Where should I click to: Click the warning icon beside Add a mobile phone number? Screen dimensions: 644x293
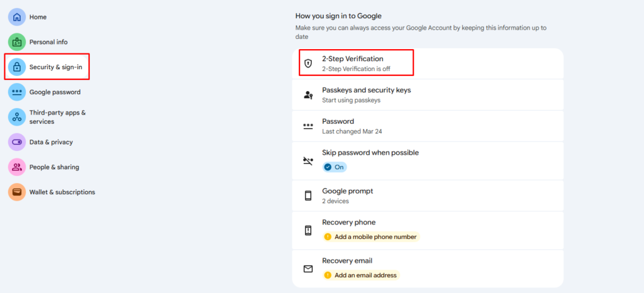coord(327,237)
